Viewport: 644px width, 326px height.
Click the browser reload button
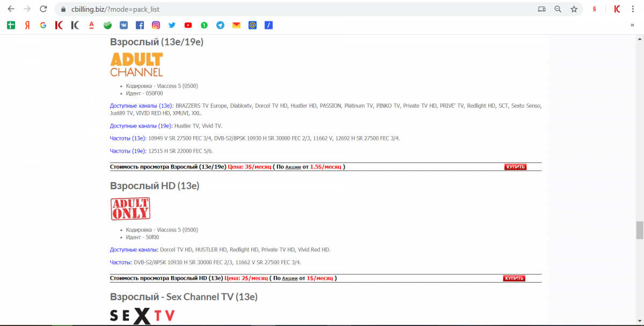(x=43, y=9)
